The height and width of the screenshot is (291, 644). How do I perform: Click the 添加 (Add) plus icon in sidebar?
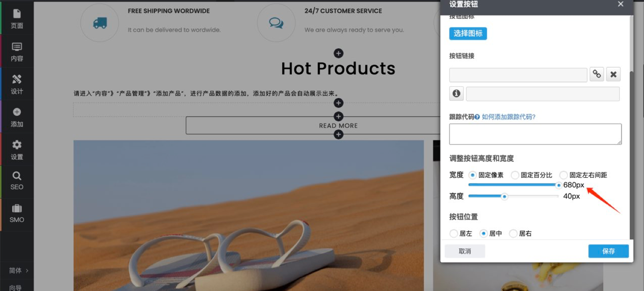click(x=17, y=117)
